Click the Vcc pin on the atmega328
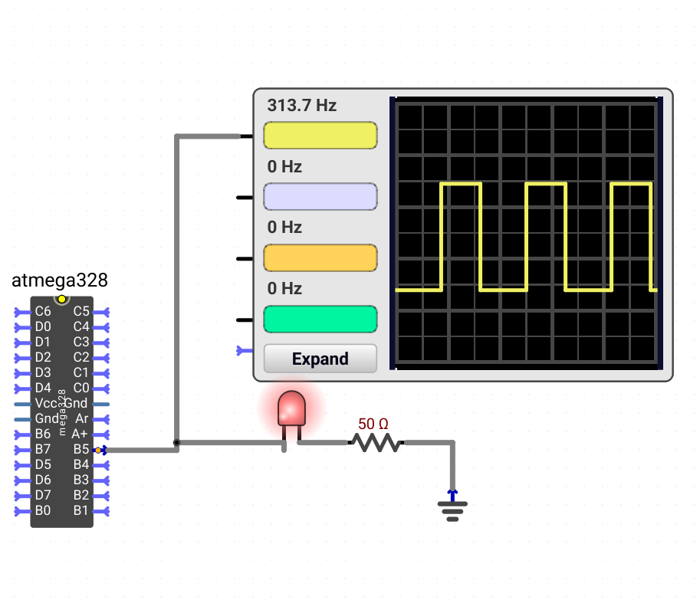 pos(22,404)
